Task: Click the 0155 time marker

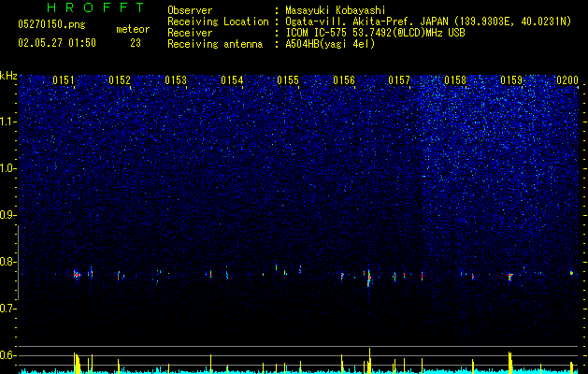Action: [x=288, y=80]
